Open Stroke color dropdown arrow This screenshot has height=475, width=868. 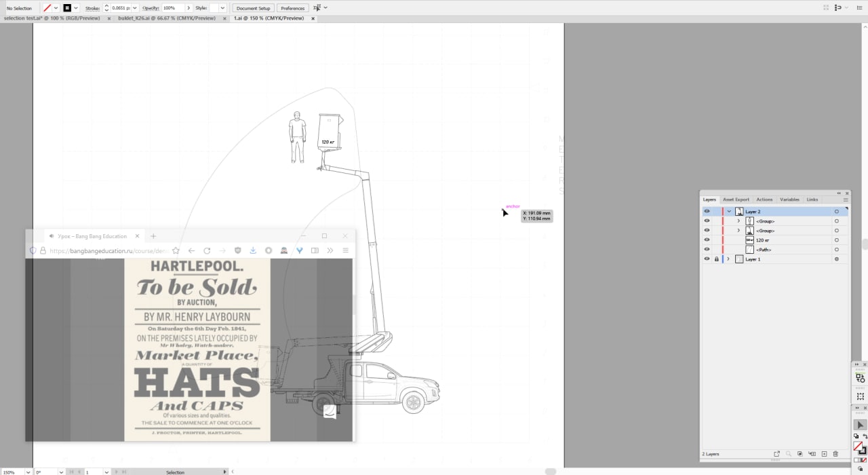pos(76,7)
